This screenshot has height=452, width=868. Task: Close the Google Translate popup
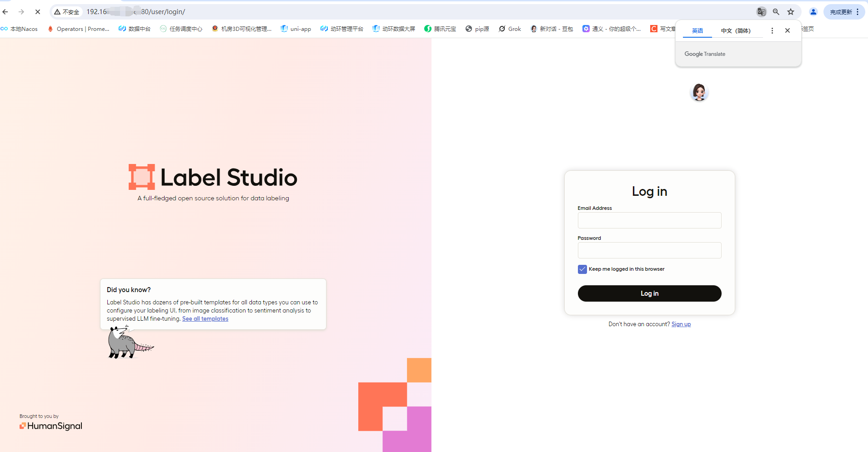tap(788, 30)
